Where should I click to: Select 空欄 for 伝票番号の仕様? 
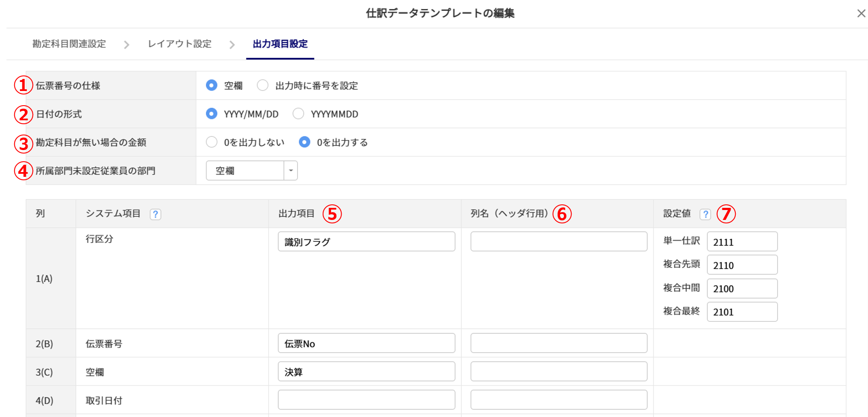click(x=212, y=85)
